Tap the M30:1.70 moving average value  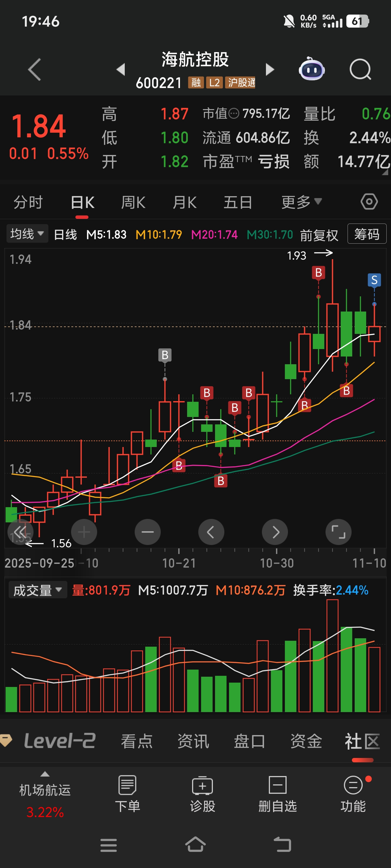[x=270, y=235]
